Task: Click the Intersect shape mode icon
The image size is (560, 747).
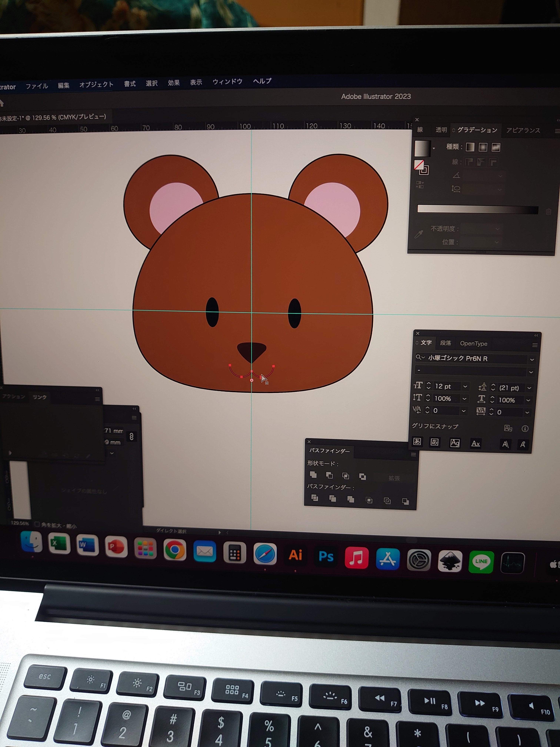Action: (x=346, y=476)
